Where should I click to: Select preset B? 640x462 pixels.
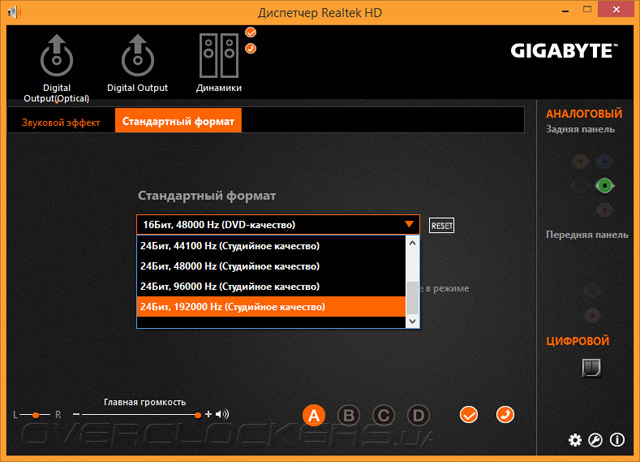349,415
